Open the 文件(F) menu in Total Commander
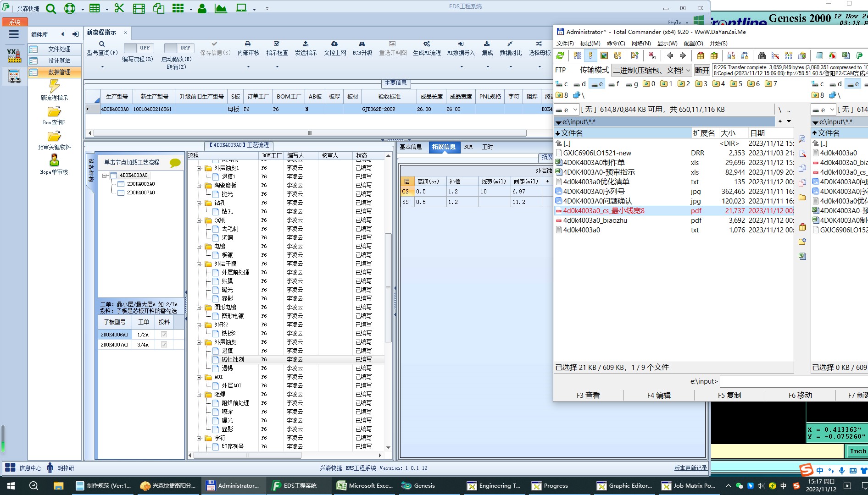The image size is (868, 495). pyautogui.click(x=565, y=44)
